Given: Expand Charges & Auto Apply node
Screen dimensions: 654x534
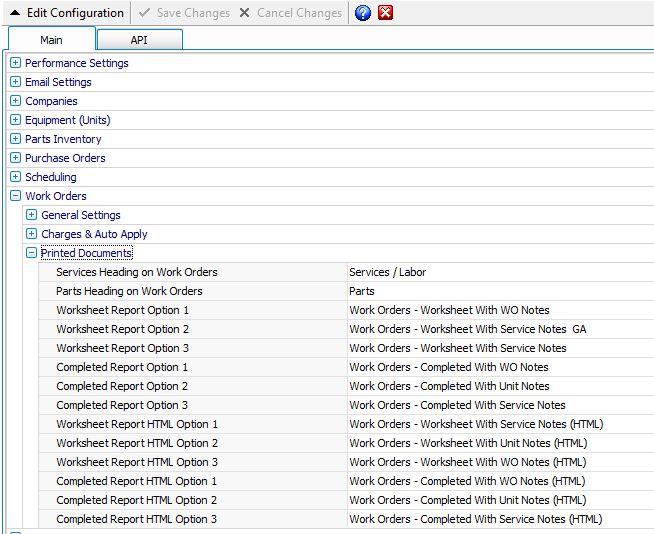Looking at the screenshot, I should click(x=31, y=234).
